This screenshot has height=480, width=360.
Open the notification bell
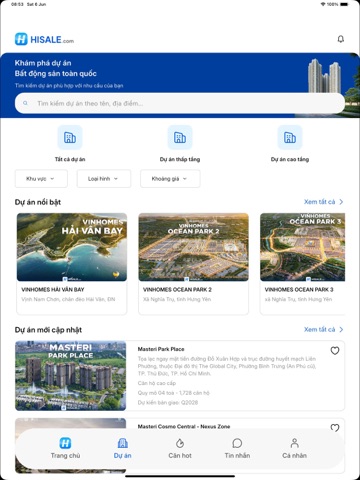coord(340,39)
